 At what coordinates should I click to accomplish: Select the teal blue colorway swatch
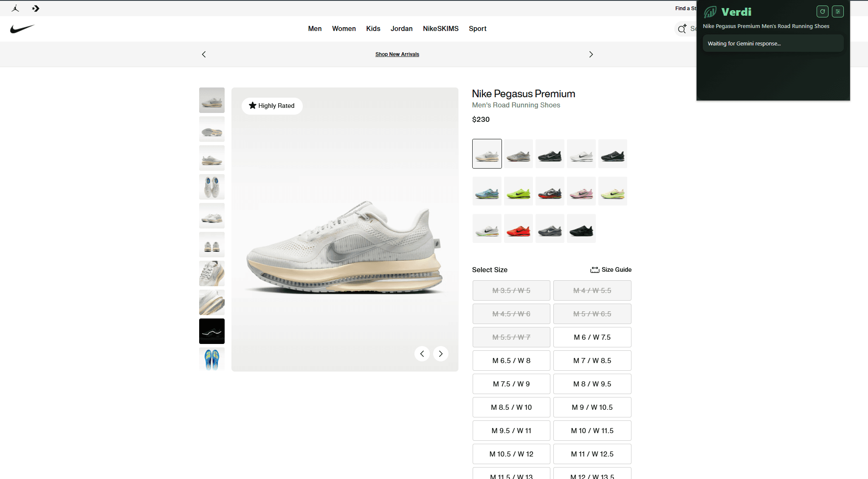(x=487, y=191)
